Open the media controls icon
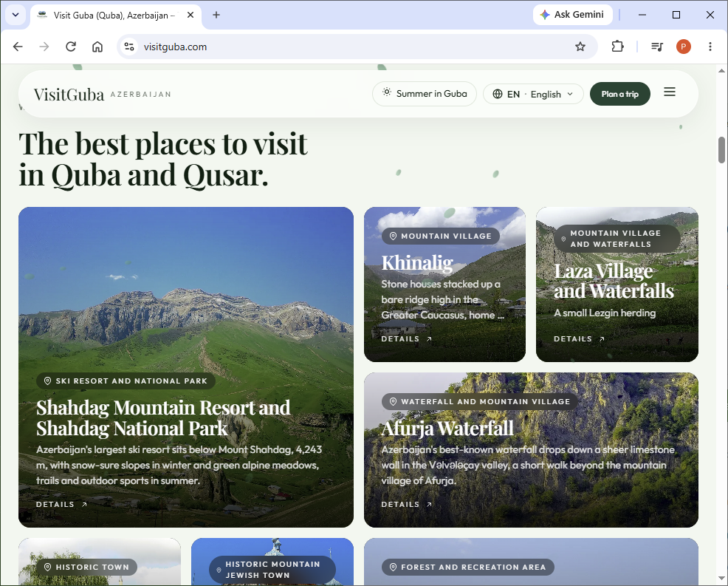This screenshot has width=728, height=586. click(657, 47)
